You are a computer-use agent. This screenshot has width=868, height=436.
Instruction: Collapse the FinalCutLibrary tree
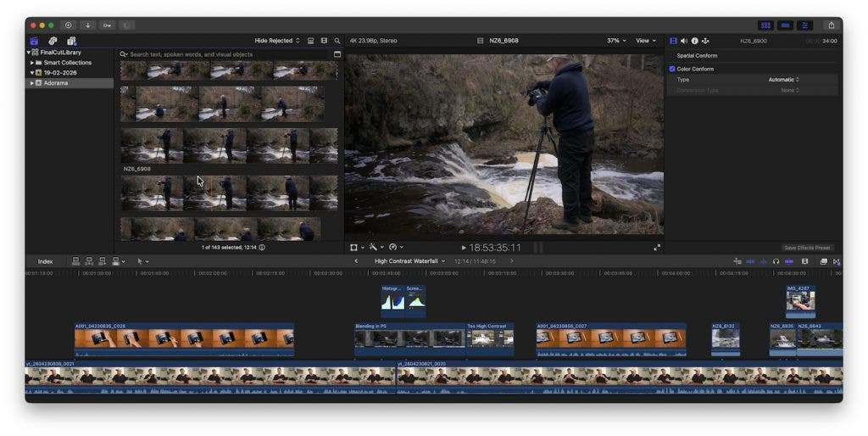pos(28,52)
